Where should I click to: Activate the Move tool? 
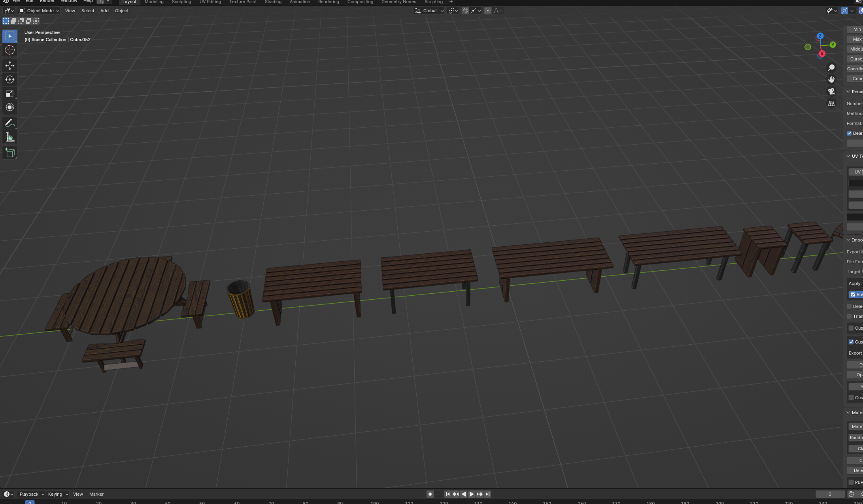(10, 66)
